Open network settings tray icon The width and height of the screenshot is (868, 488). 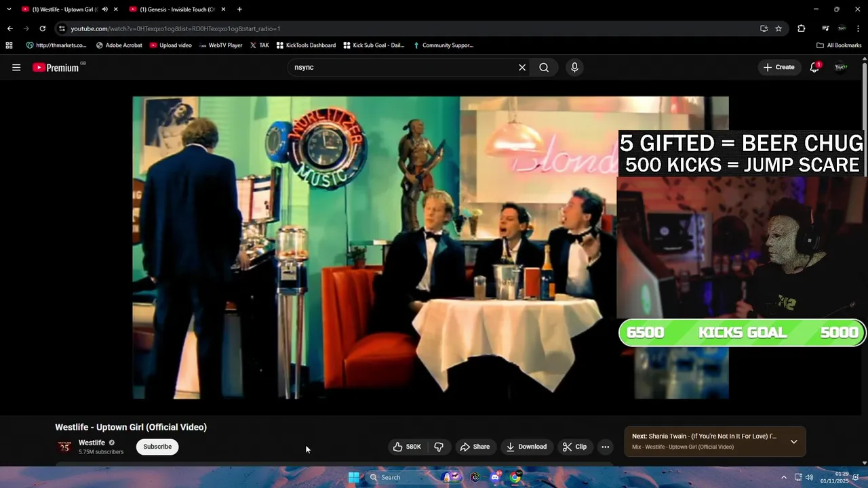pos(798,477)
